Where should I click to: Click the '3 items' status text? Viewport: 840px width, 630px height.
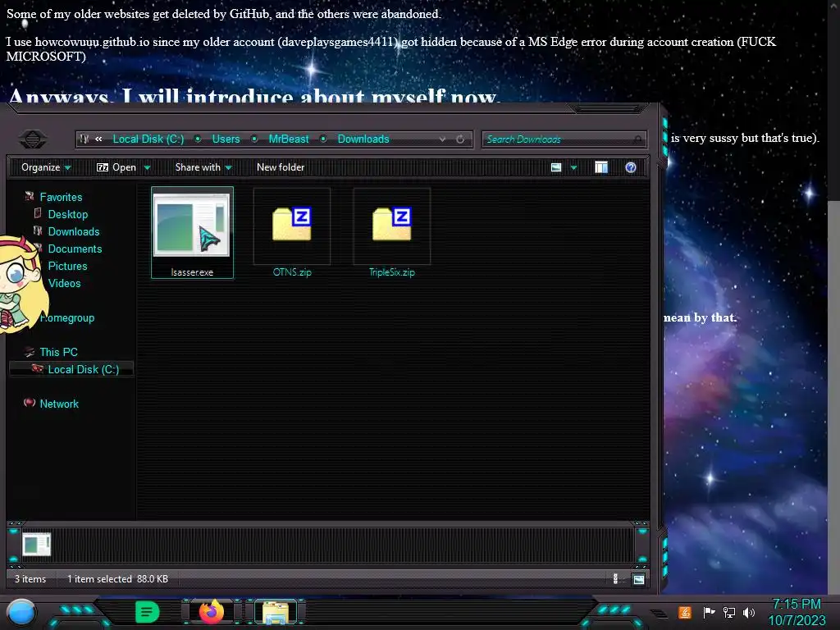(30, 579)
